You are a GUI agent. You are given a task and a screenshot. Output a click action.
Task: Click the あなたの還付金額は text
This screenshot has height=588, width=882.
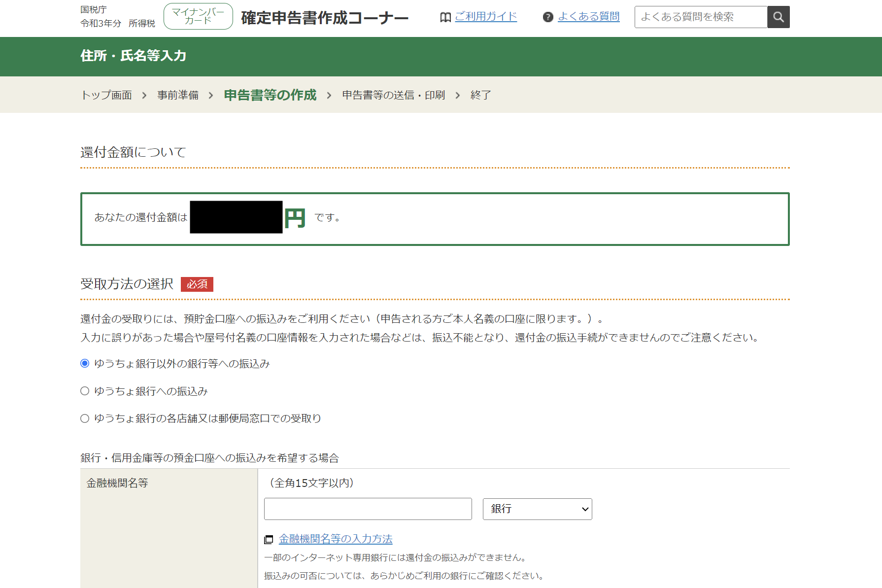point(141,217)
